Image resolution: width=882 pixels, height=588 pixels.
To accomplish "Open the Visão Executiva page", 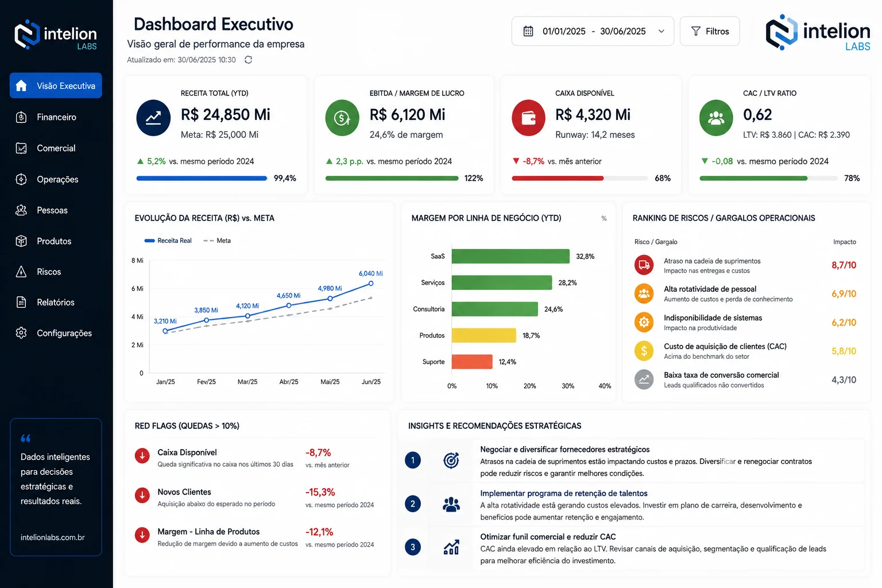I will coord(56,86).
